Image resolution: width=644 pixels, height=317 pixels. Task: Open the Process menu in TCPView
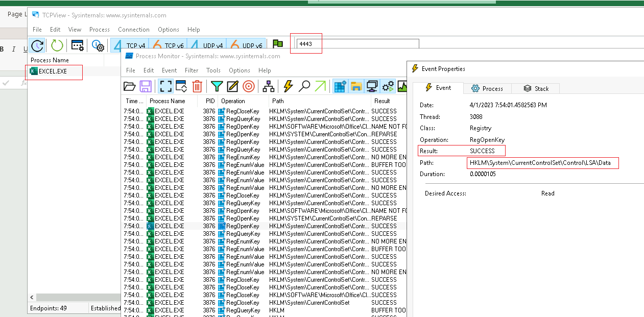coord(100,30)
